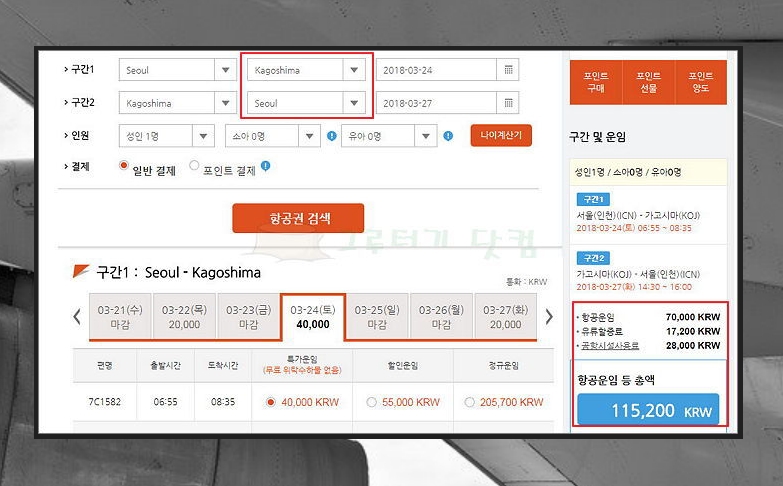Choose 55,000 KRW discount fare radio

click(371, 402)
